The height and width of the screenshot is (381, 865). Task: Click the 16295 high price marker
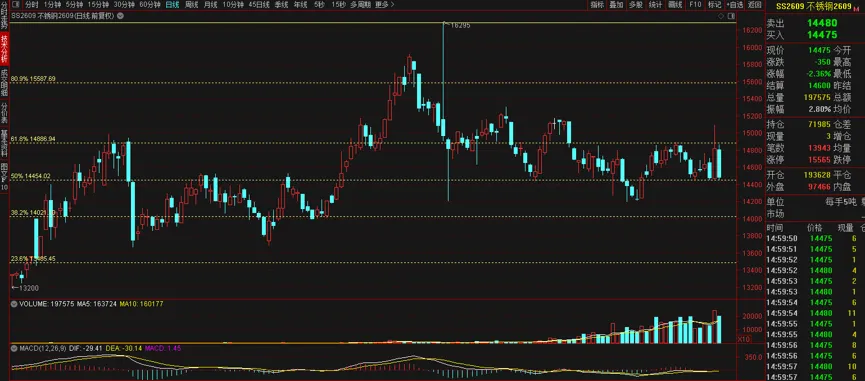click(x=461, y=25)
